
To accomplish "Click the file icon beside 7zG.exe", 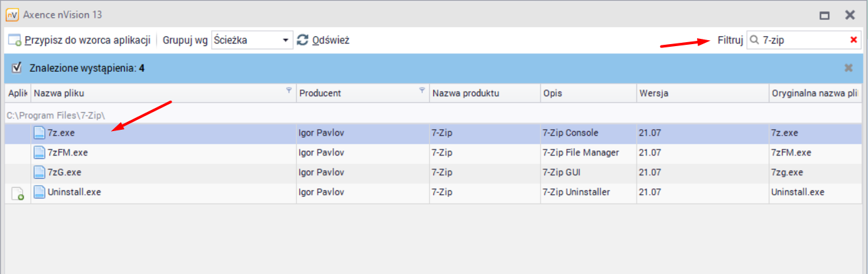I will (39, 173).
